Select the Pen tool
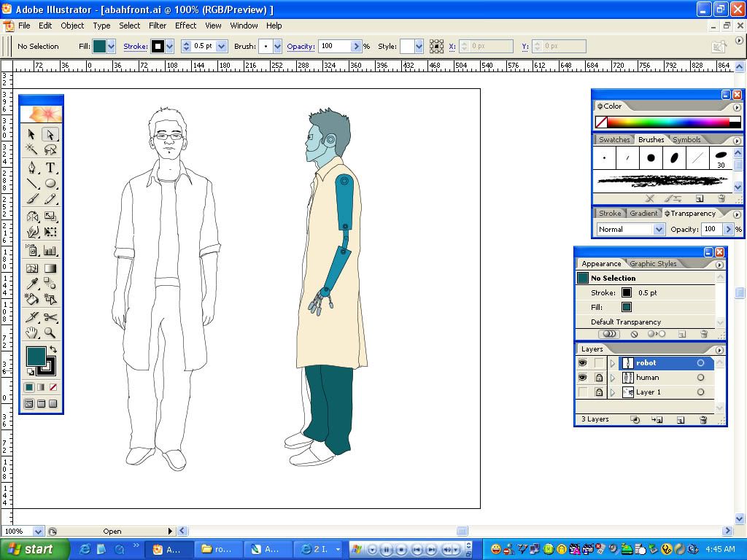The width and height of the screenshot is (747, 560). tap(31, 168)
